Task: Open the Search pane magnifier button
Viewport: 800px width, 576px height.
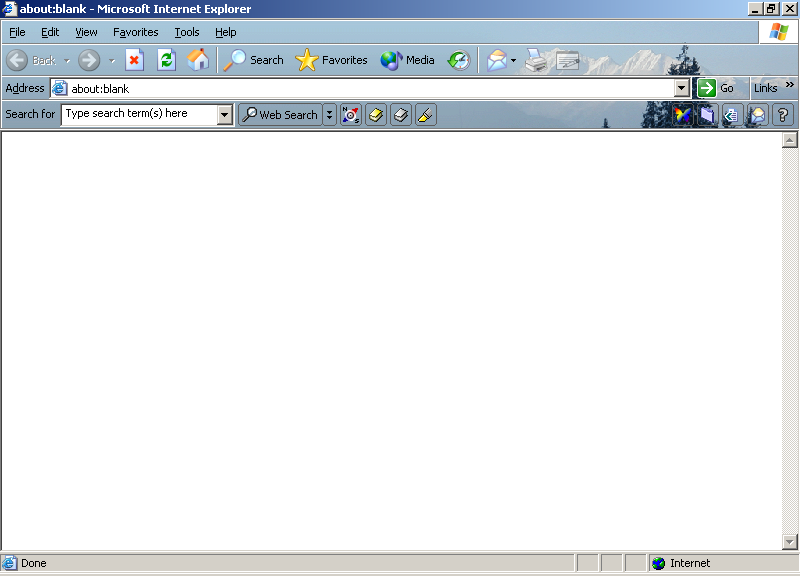Action: point(254,60)
